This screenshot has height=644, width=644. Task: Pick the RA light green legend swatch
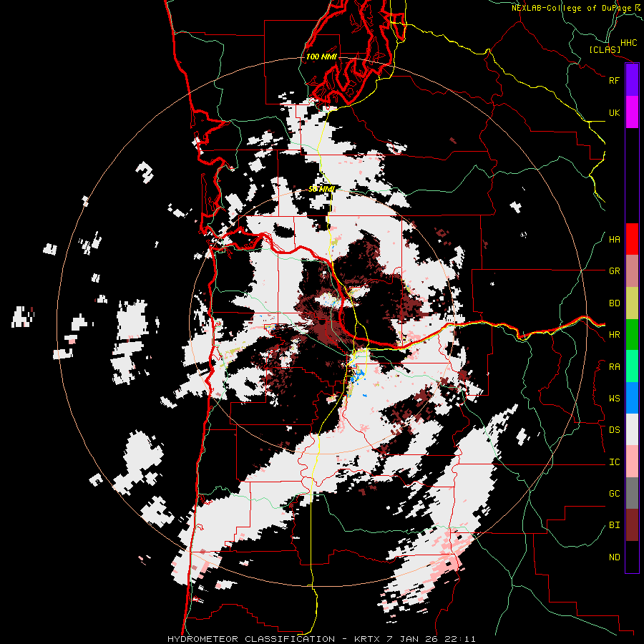pyautogui.click(x=632, y=366)
